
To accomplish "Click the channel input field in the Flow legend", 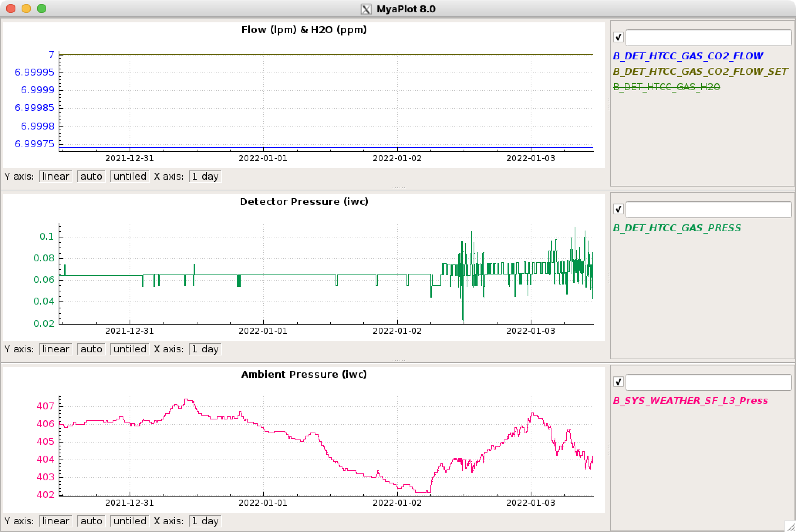I will [x=709, y=38].
